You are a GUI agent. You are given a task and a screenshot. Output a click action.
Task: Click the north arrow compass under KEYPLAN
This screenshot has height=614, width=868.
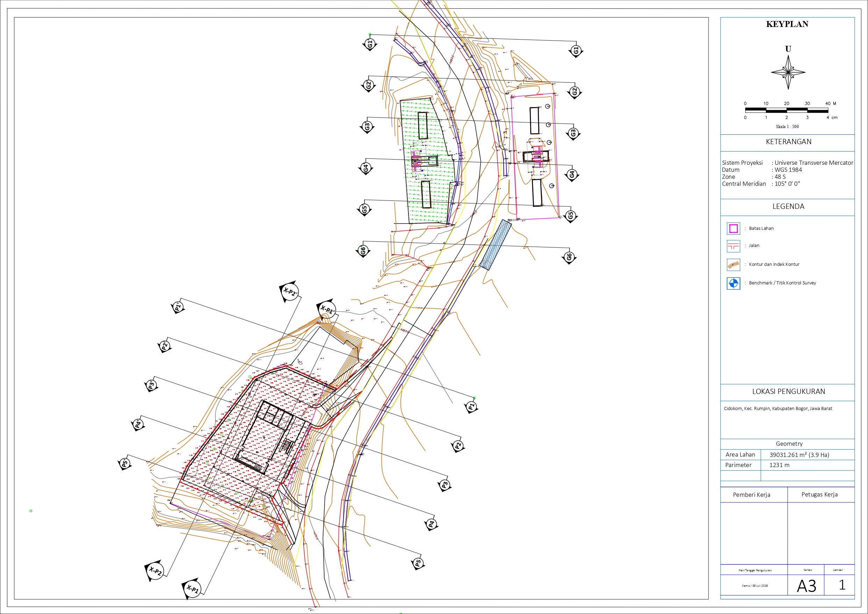tap(788, 72)
